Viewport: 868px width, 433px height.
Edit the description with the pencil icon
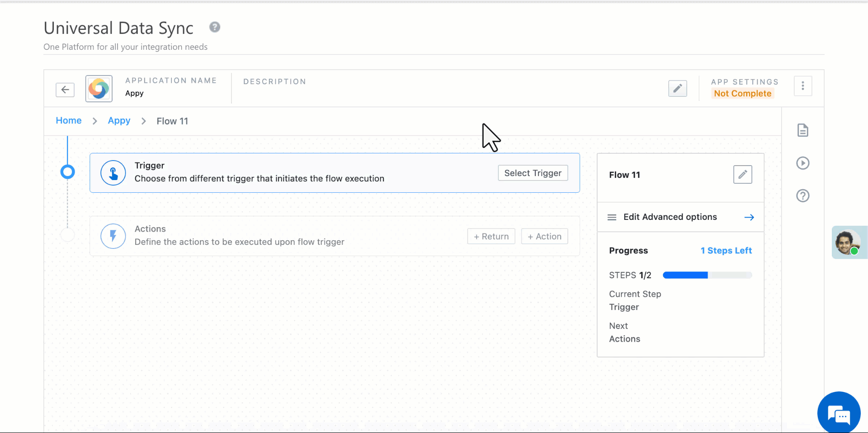click(x=678, y=88)
